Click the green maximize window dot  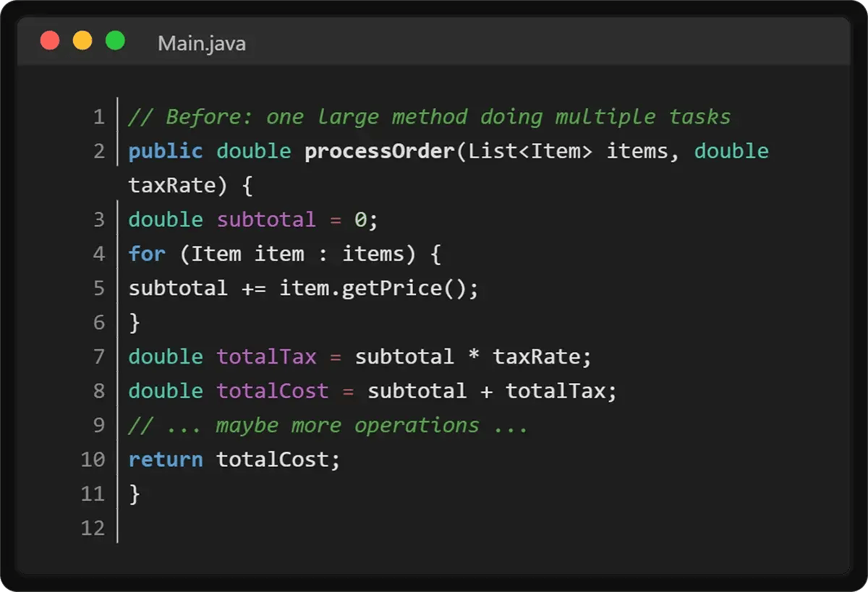point(115,40)
